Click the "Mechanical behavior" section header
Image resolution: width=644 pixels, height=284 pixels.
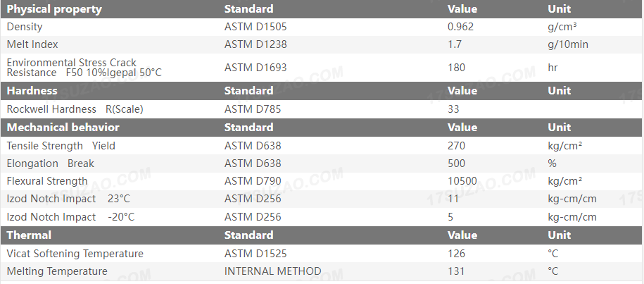pyautogui.click(x=63, y=128)
